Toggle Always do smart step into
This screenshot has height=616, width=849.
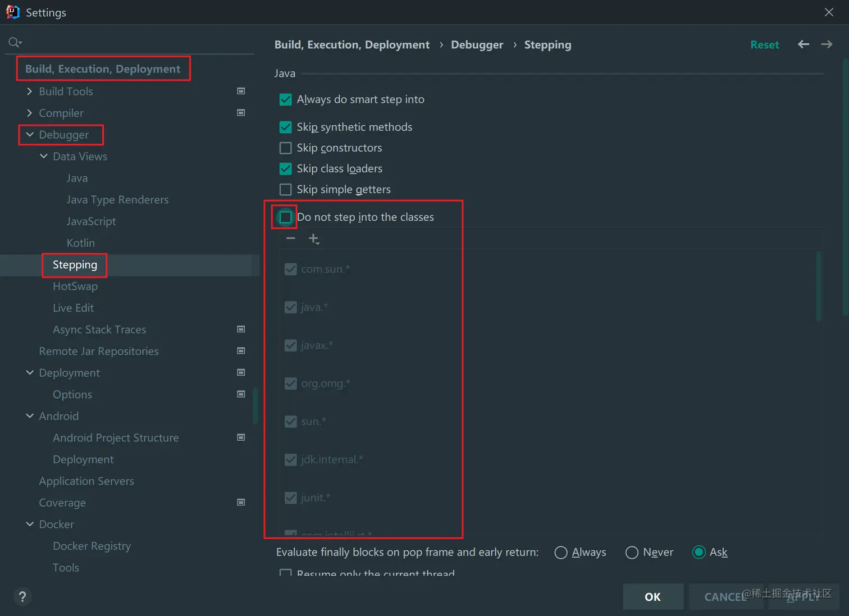[x=285, y=99]
